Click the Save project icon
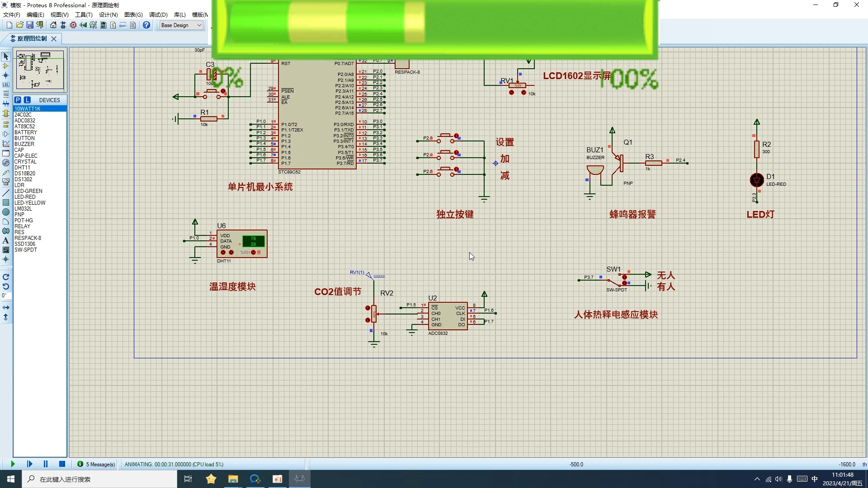The image size is (868, 488). (x=29, y=25)
